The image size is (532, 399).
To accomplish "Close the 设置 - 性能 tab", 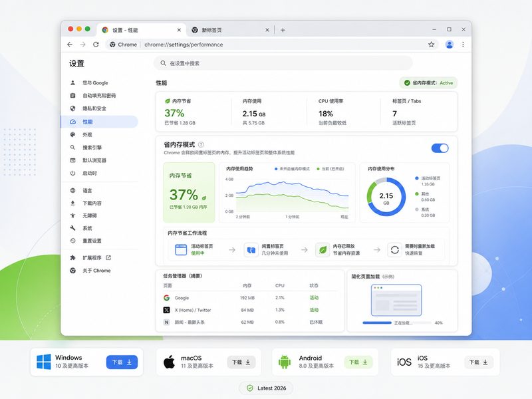I will click(x=179, y=30).
